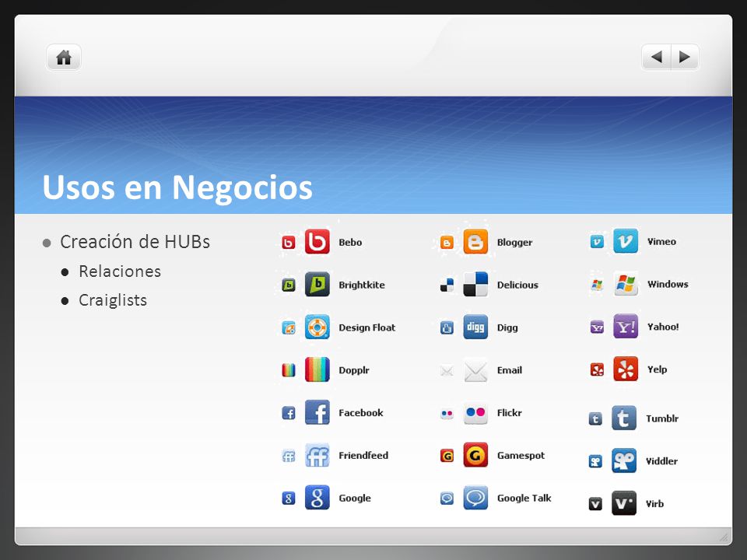Click the 'Design Float' label
Image resolution: width=747 pixels, height=560 pixels.
click(366, 327)
